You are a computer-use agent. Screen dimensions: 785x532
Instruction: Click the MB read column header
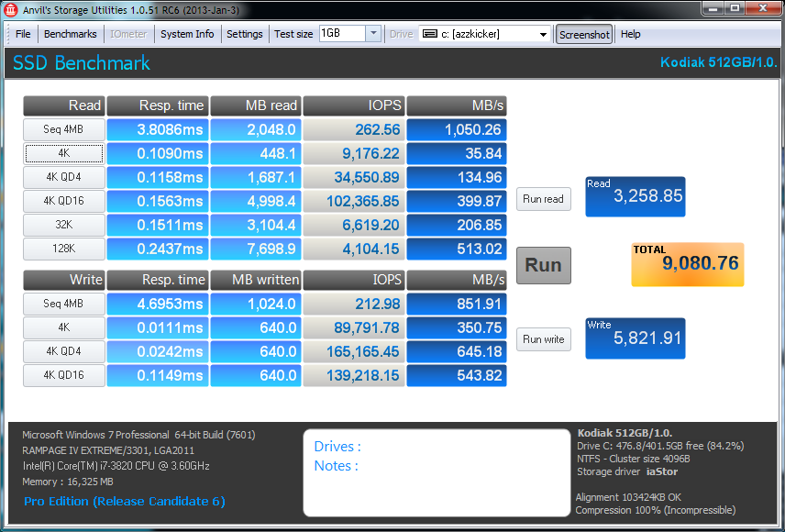coord(256,105)
